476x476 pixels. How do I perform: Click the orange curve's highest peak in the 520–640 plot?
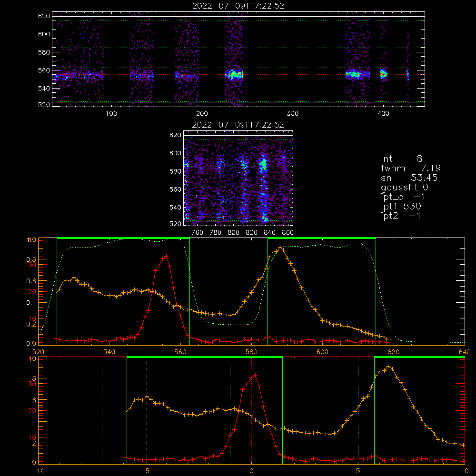[x=280, y=248]
